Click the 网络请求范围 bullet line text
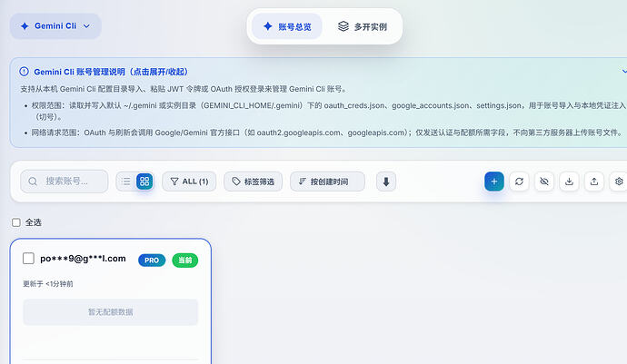627x364 pixels. click(x=327, y=133)
